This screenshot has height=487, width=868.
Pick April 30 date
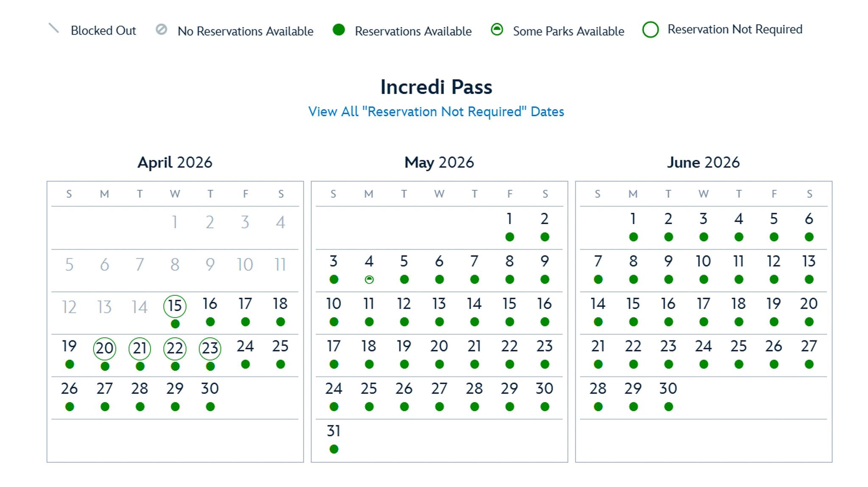[210, 389]
